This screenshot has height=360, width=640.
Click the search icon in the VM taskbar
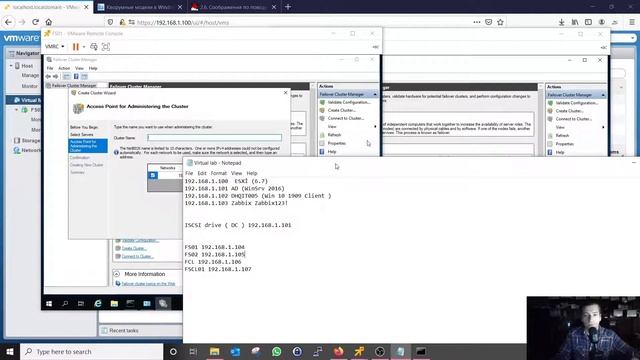click(65, 304)
